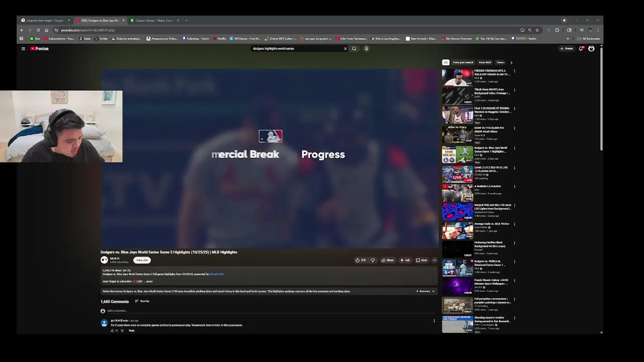Go to YouTube Premium home logo
The image size is (644, 362).
point(39,49)
